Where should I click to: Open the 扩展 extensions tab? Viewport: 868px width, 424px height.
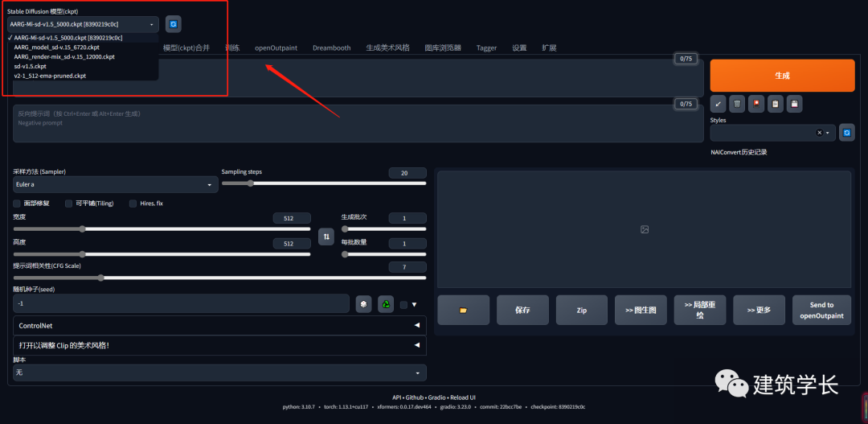(549, 48)
